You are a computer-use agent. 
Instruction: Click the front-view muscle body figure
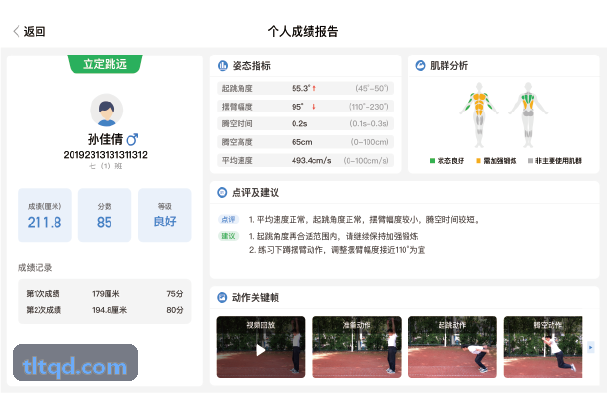coord(479,115)
